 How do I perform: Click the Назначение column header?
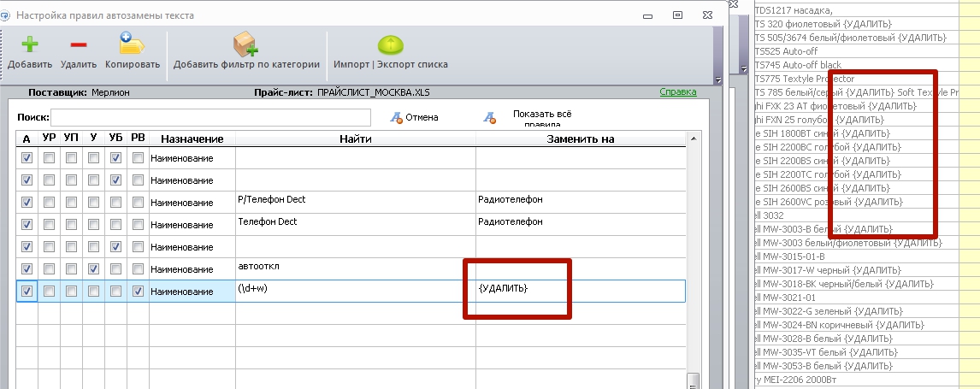point(192,139)
